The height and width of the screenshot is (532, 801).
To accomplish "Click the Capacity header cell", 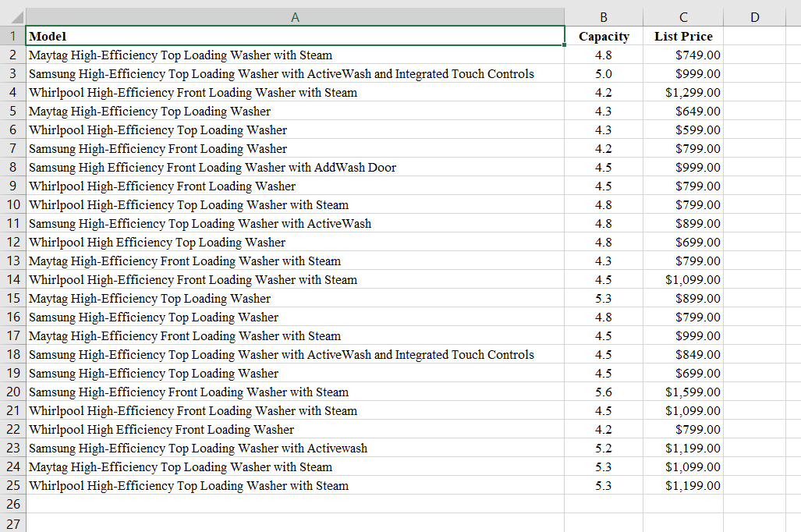I will pyautogui.click(x=604, y=36).
